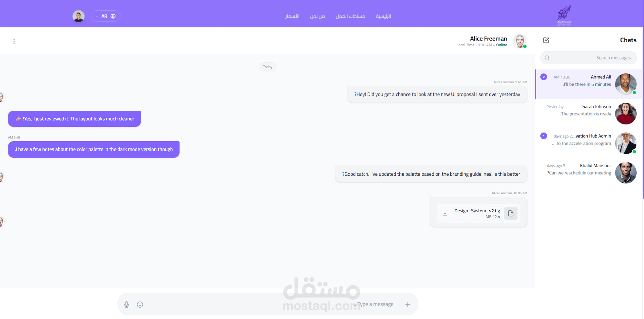The width and height of the screenshot is (644, 319).
Task: Open the Sarah Johnson chat
Action: pos(589,114)
